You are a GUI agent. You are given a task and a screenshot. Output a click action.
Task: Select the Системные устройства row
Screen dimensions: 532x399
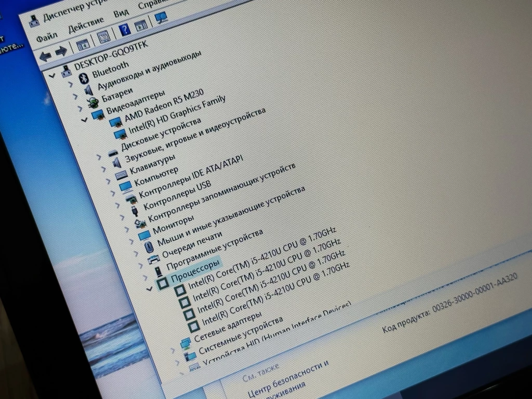coord(241,335)
